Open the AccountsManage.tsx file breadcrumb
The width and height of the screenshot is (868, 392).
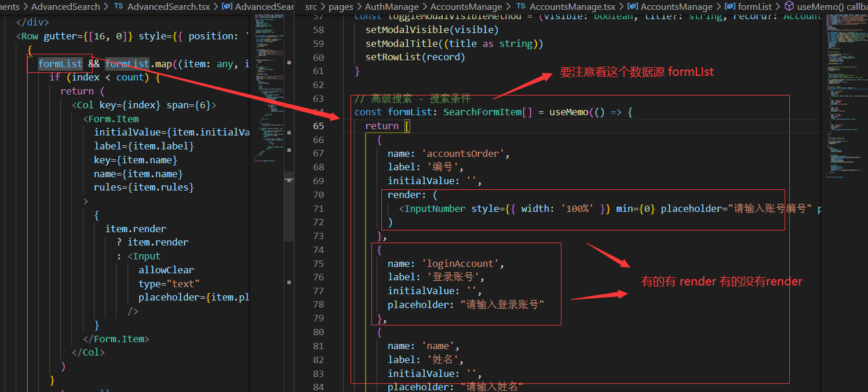coord(572,7)
